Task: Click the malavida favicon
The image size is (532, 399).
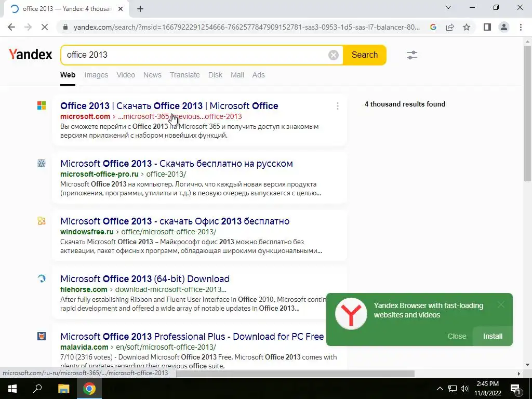Action: coord(42,336)
